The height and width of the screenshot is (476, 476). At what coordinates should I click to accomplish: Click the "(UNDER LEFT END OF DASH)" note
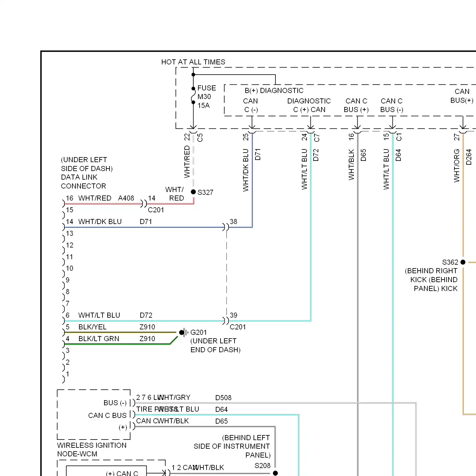point(215,345)
